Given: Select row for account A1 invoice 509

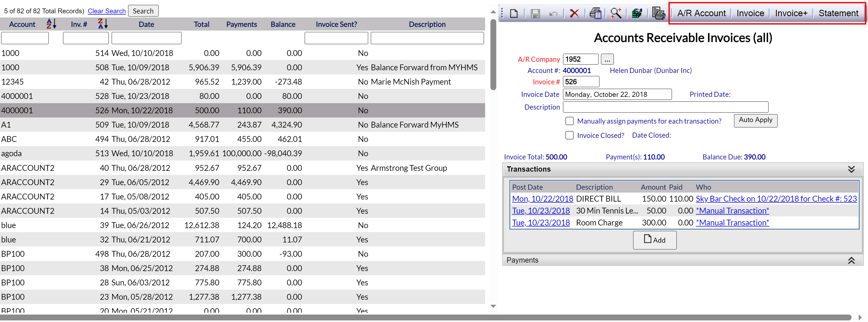Looking at the screenshot, I should (x=243, y=125).
